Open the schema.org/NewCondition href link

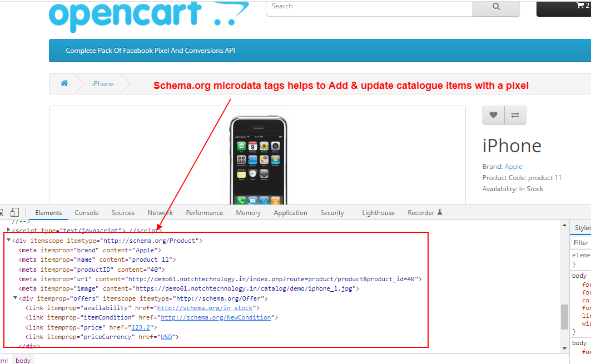tap(216, 317)
